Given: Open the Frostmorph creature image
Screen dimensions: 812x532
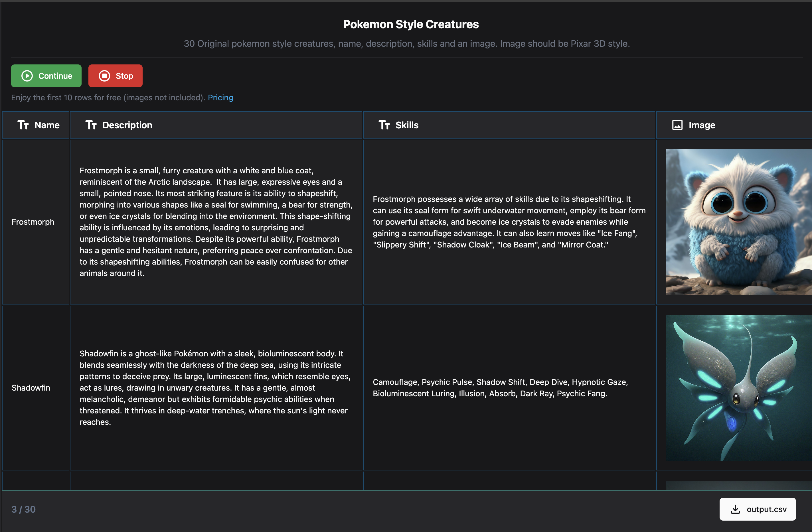Looking at the screenshot, I should (x=738, y=222).
